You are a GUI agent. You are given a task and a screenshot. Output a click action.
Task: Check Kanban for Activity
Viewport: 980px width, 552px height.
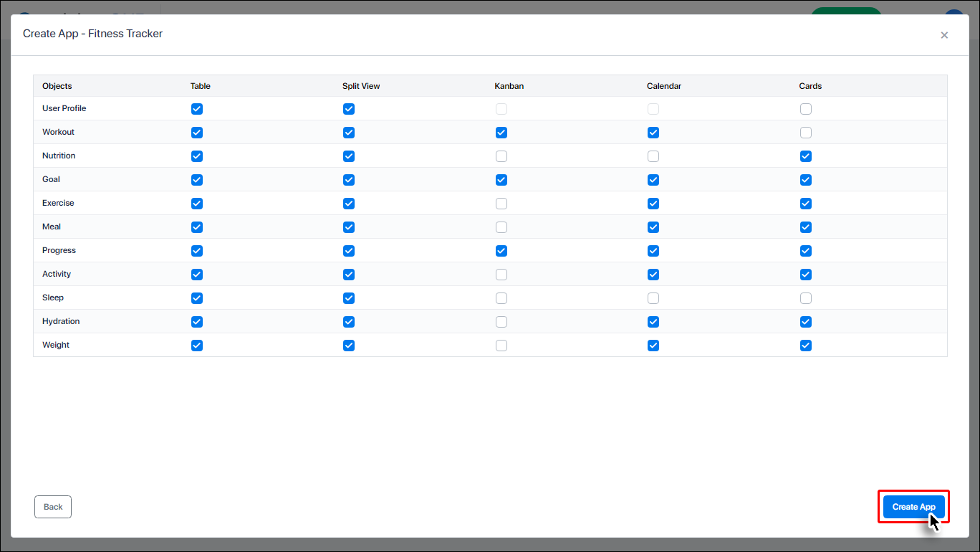[501, 275]
